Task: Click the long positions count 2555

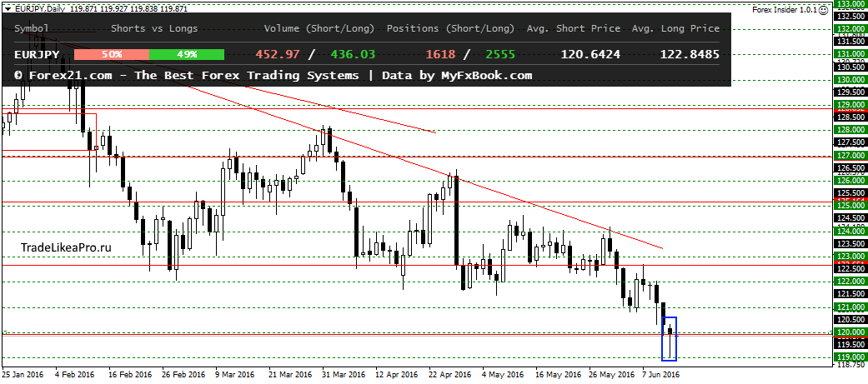Action: [500, 54]
